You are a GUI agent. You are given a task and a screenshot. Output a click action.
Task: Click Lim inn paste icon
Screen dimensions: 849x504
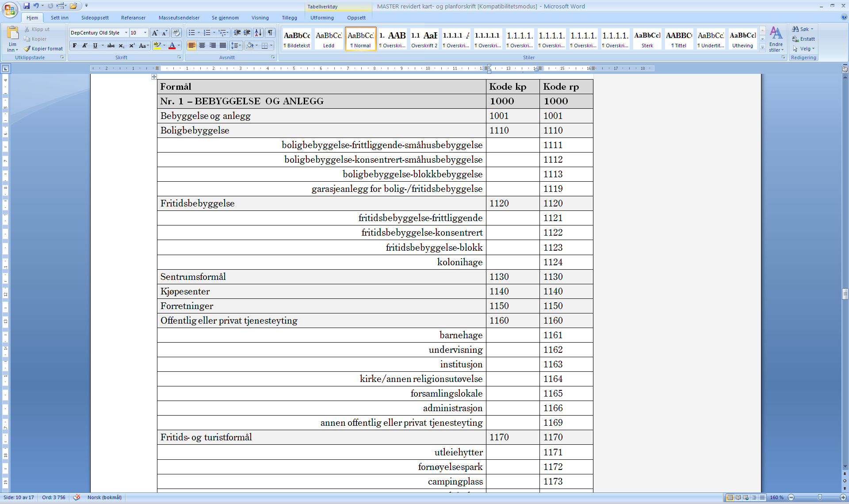(x=13, y=33)
